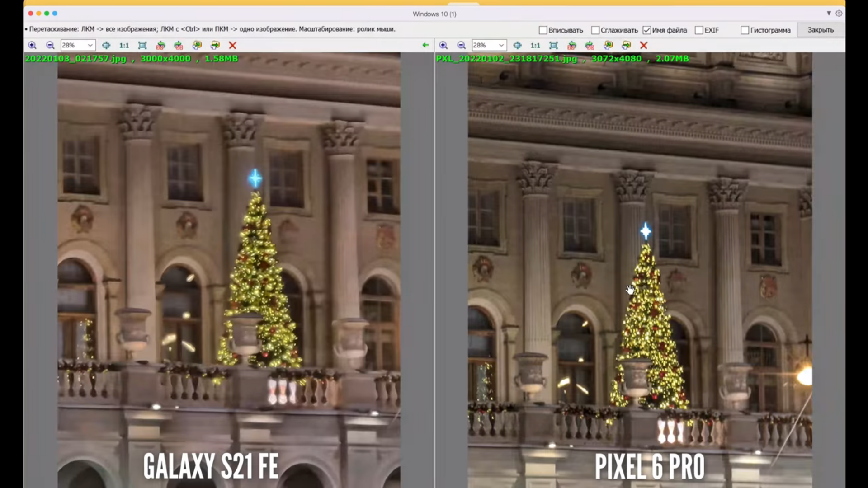Open the window settings gear in title bar
The width and height of the screenshot is (868, 488).
(x=839, y=14)
